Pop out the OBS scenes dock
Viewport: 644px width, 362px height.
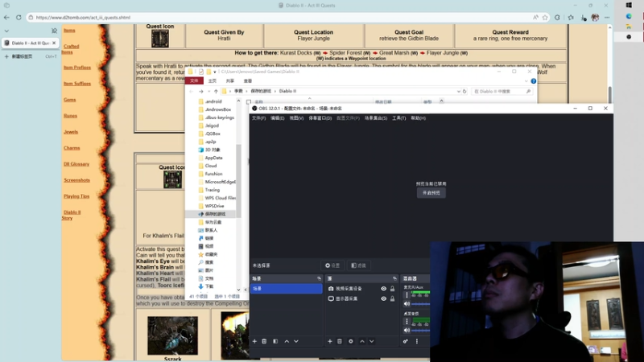coord(319,278)
